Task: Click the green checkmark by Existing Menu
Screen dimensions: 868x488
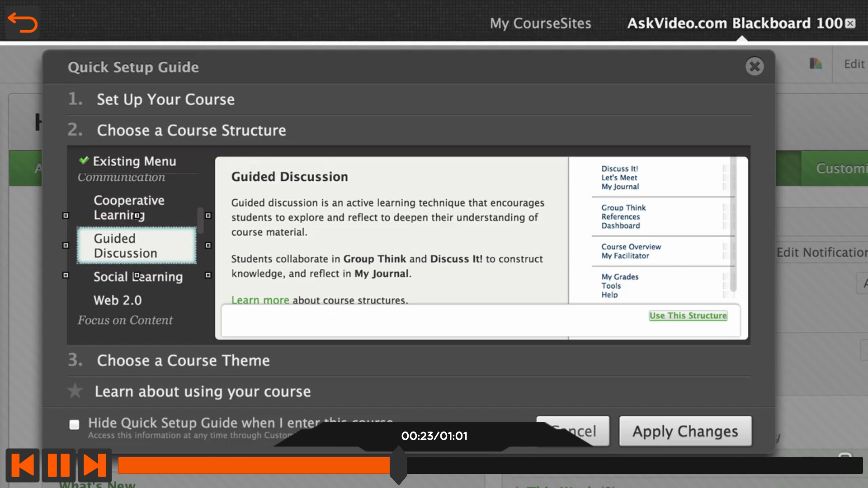Action: (84, 160)
